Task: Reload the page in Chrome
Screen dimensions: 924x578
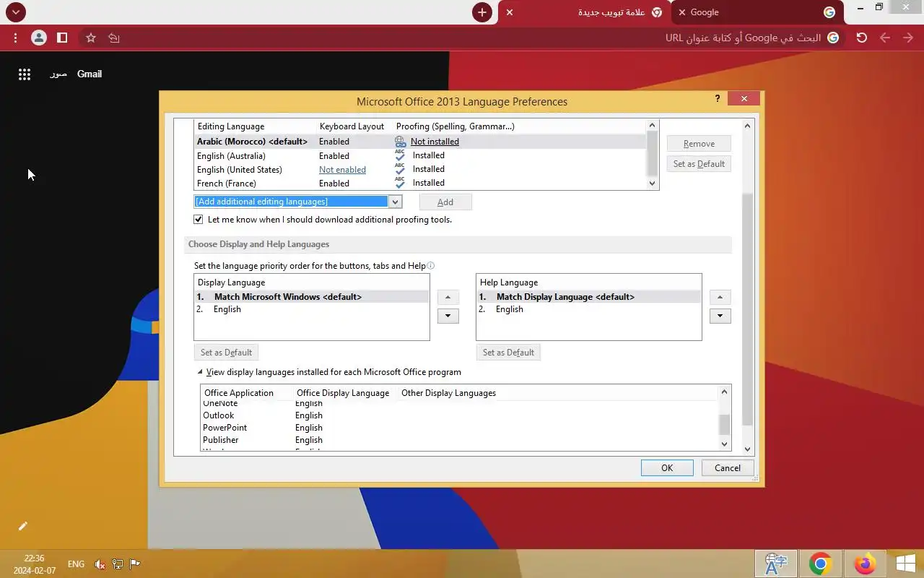Action: [x=862, y=38]
